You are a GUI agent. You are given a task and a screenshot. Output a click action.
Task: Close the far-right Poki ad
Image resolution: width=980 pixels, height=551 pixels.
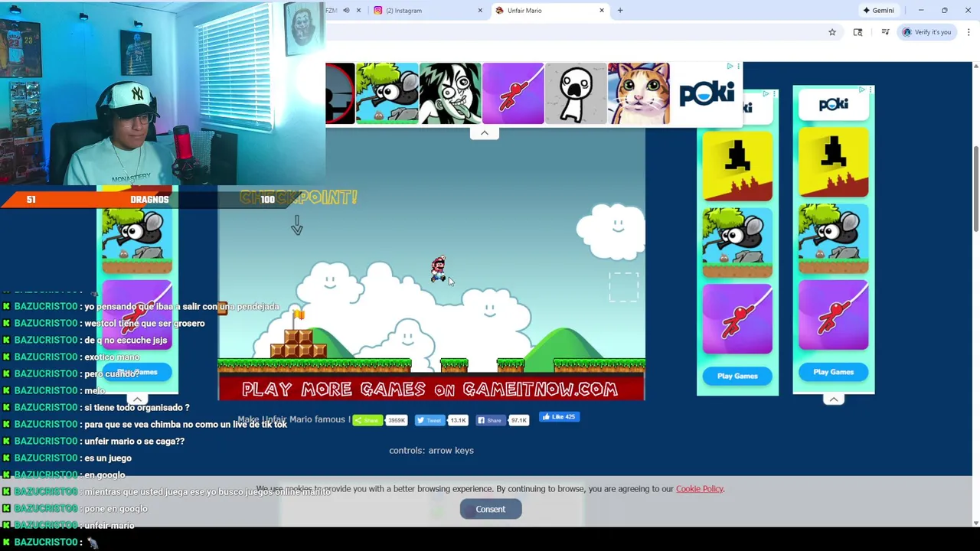point(871,90)
